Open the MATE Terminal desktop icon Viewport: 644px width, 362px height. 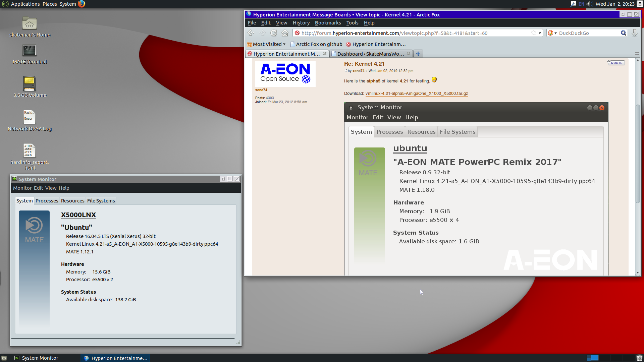click(30, 54)
